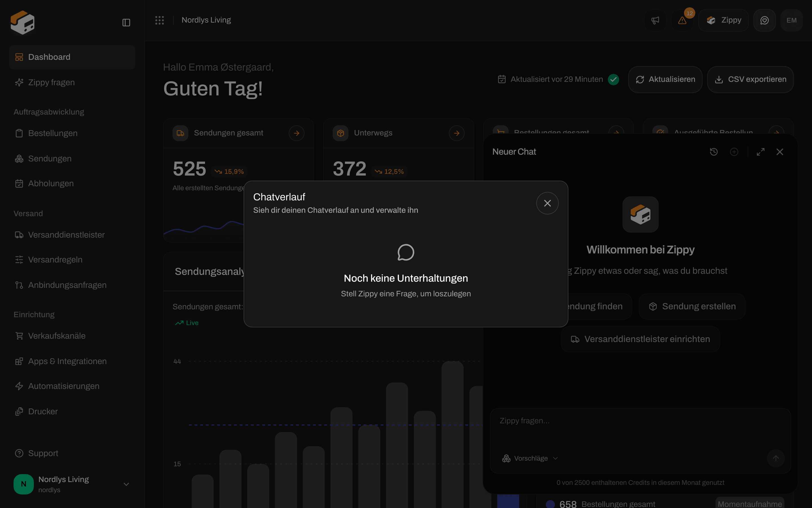Open Abholungen page
The width and height of the screenshot is (812, 508).
click(x=72, y=183)
